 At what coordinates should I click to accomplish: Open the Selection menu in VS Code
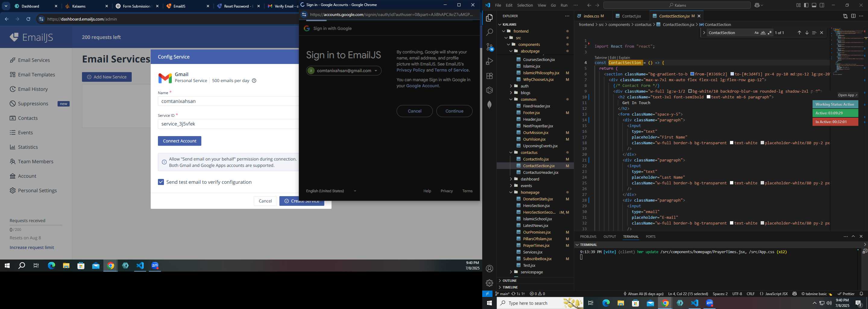click(x=525, y=5)
